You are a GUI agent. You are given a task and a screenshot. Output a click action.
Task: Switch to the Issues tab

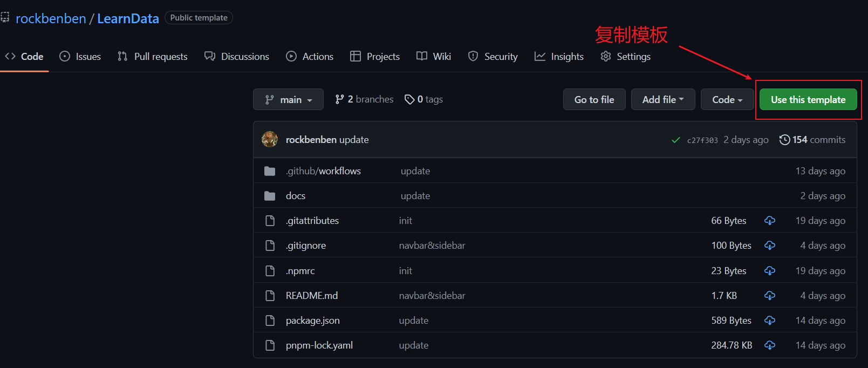[x=80, y=56]
